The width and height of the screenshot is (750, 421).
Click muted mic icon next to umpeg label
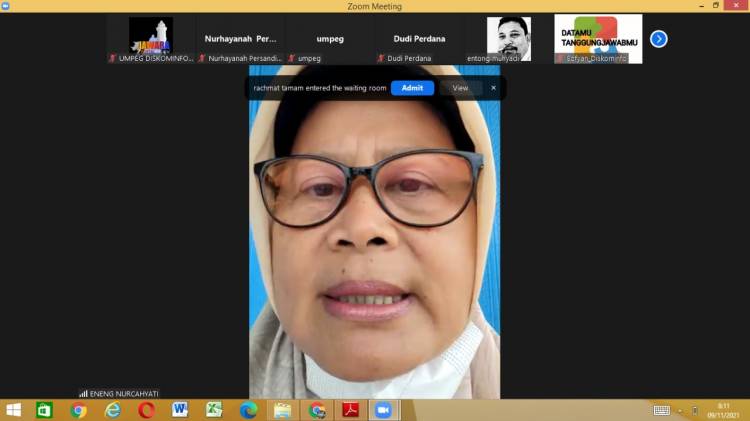pyautogui.click(x=292, y=58)
